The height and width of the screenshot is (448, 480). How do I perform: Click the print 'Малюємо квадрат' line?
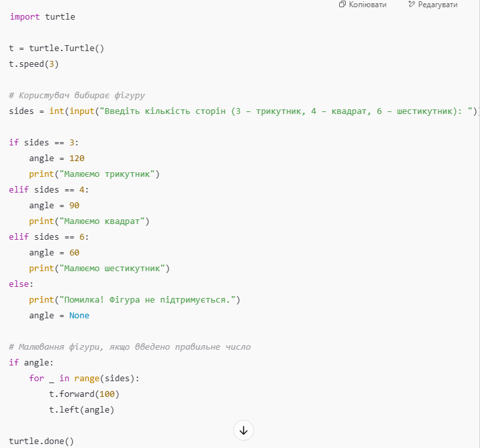click(x=89, y=221)
